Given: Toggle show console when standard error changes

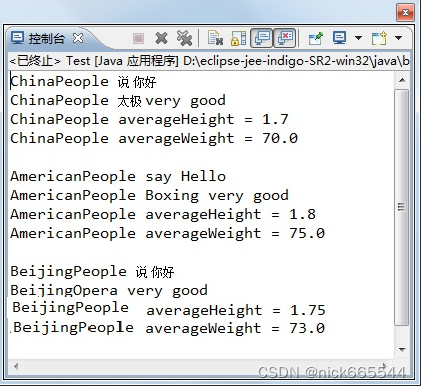Looking at the screenshot, I should point(284,38).
